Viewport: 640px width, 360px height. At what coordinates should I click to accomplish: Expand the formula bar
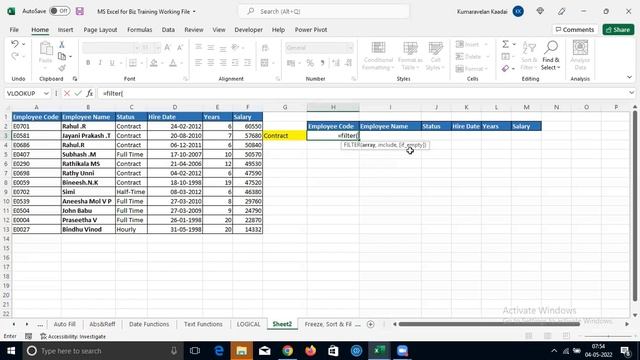631,93
